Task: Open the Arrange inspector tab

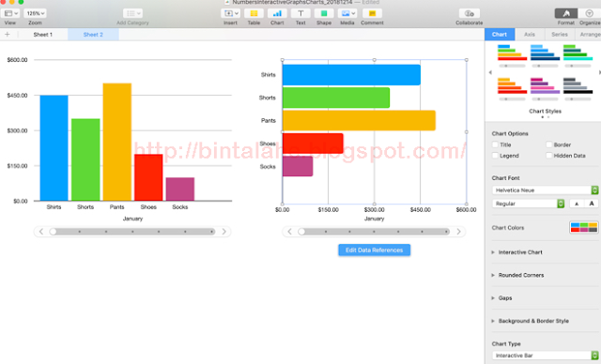Action: pos(590,35)
